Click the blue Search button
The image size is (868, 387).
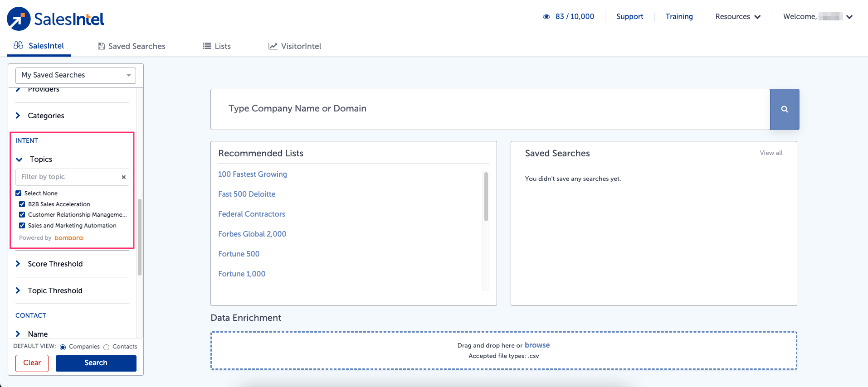[x=96, y=363]
